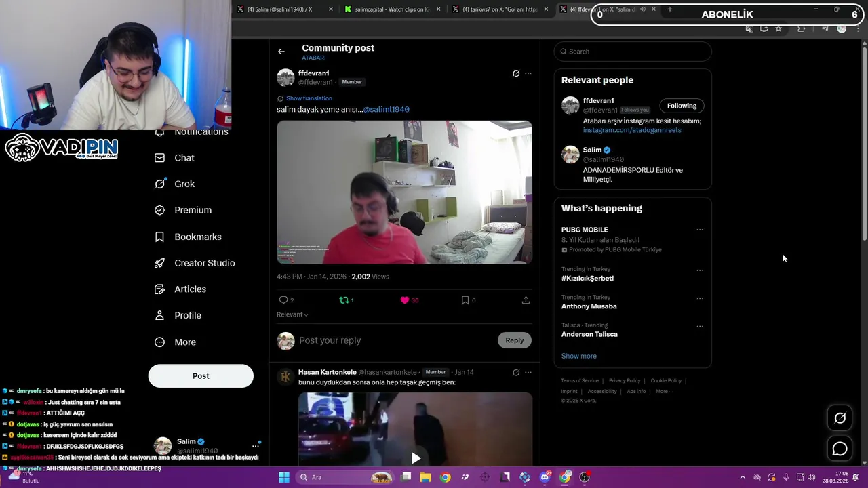
Task: Open the Terms of Service footer link
Action: click(x=580, y=381)
